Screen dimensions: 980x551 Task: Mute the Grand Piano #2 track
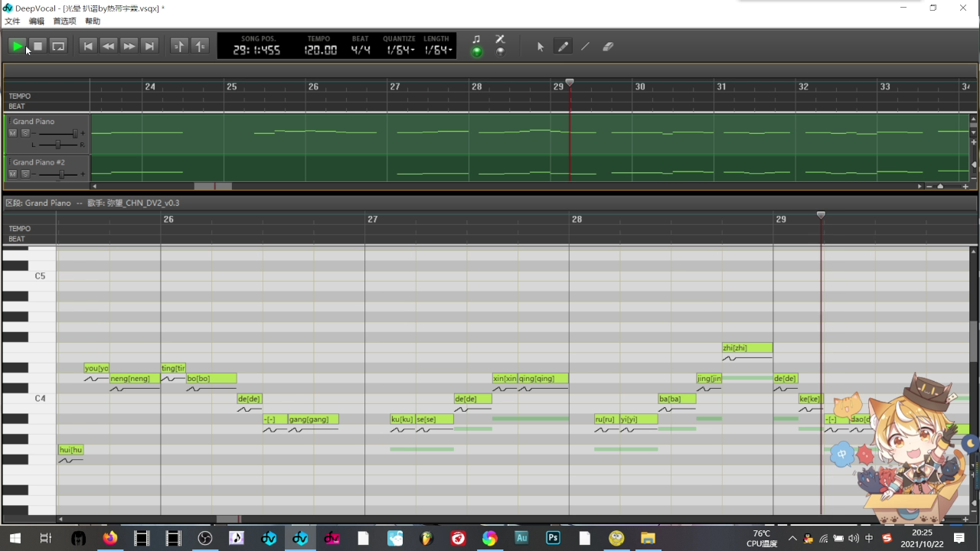(x=13, y=174)
